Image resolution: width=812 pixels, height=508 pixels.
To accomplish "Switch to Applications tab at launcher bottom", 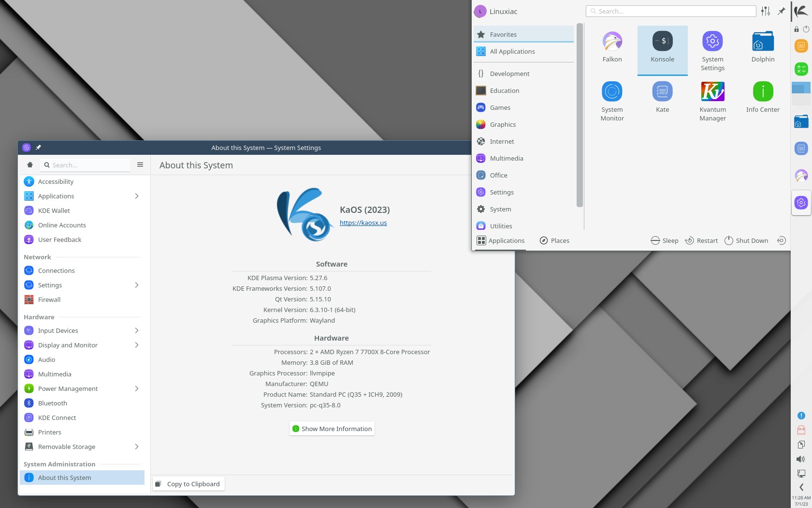I will click(x=500, y=240).
